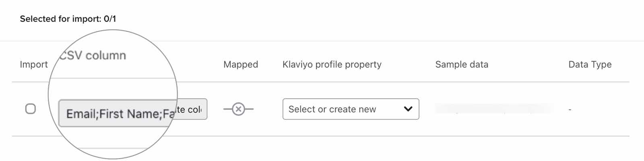Click the Sample data column header
The width and height of the screenshot is (644, 161).
click(462, 64)
